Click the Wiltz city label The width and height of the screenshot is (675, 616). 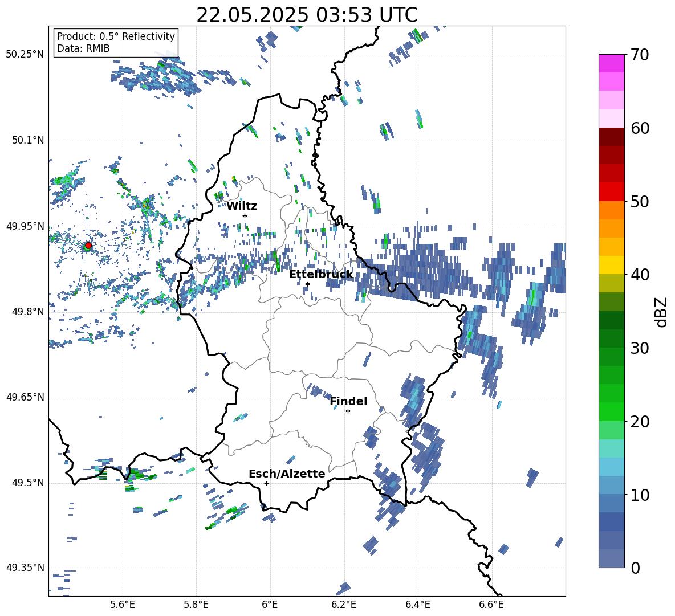tap(242, 206)
